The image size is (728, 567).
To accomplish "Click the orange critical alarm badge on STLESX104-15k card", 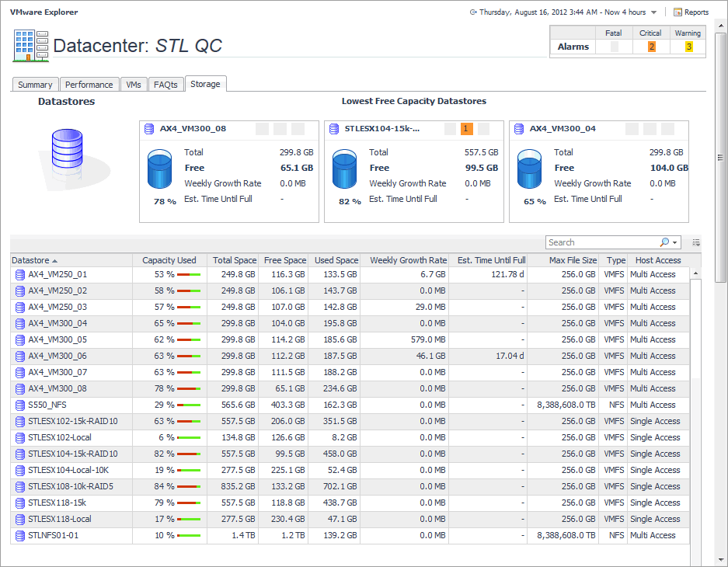I will click(466, 129).
